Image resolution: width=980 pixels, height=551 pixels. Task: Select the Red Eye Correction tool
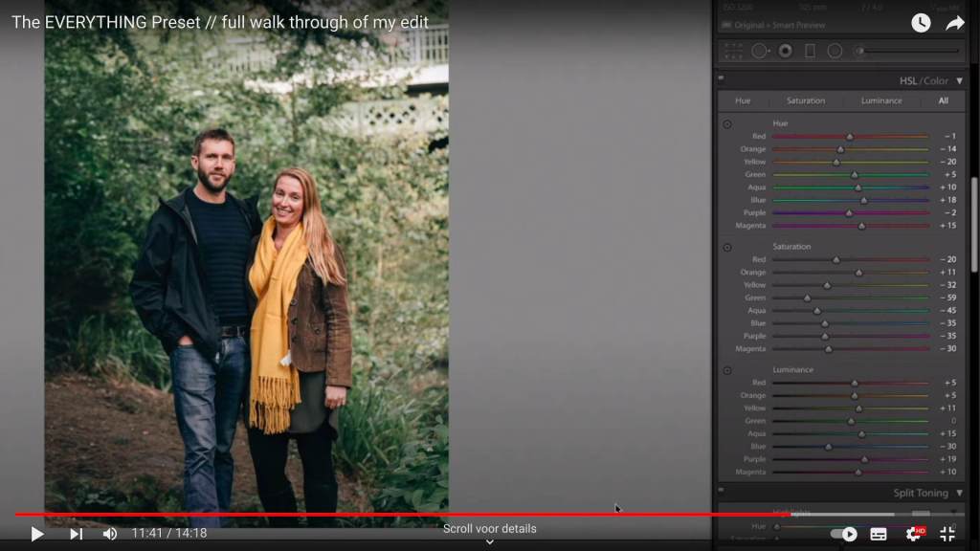(785, 52)
